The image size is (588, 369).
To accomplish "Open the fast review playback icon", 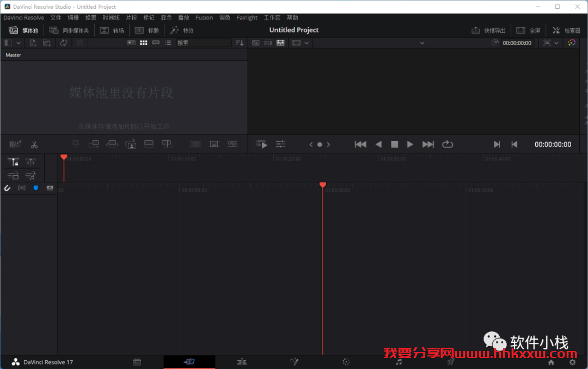I will tap(261, 144).
